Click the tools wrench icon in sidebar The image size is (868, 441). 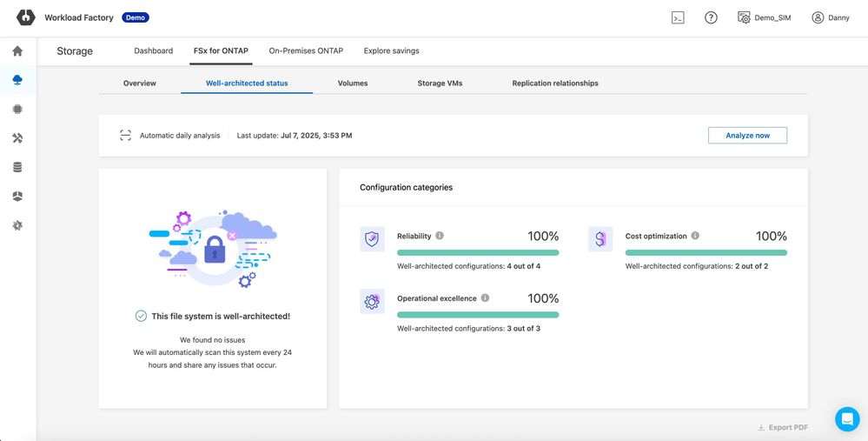click(17, 138)
